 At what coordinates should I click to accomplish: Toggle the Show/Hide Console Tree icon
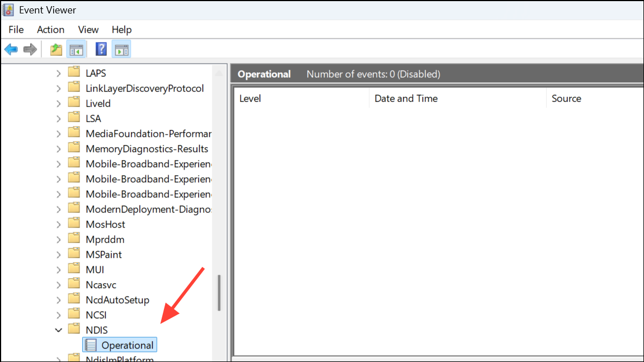tap(77, 50)
